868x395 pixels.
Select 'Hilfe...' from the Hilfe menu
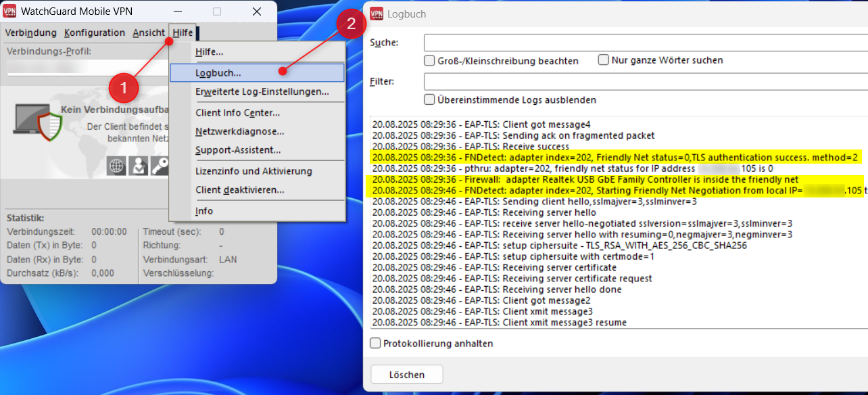pyautogui.click(x=257, y=52)
